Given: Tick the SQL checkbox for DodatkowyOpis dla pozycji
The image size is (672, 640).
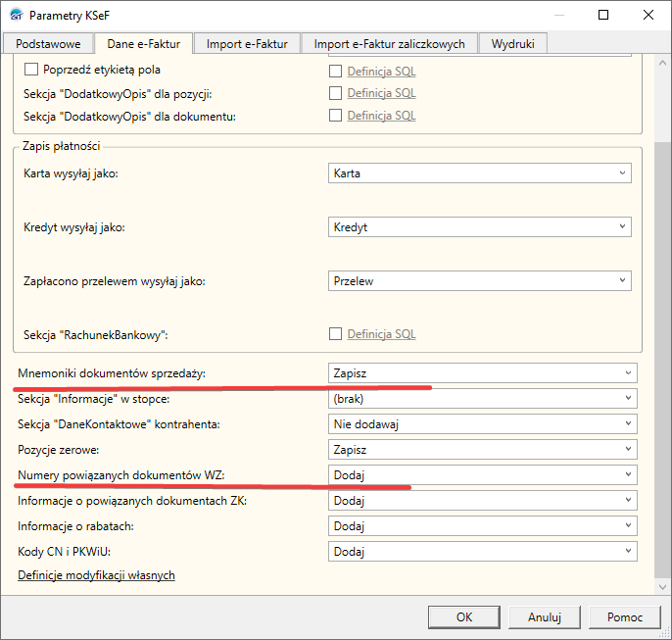Looking at the screenshot, I should coord(335,93).
